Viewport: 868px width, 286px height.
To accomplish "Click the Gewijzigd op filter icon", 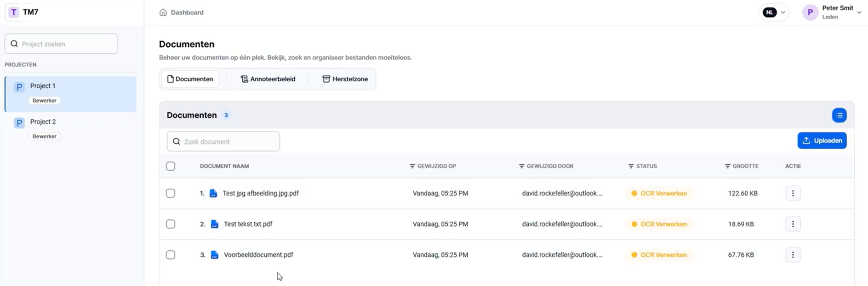I will point(412,166).
